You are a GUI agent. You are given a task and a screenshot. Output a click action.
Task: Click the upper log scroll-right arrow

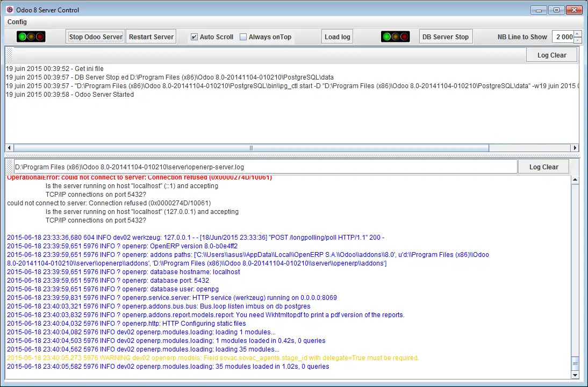point(575,148)
